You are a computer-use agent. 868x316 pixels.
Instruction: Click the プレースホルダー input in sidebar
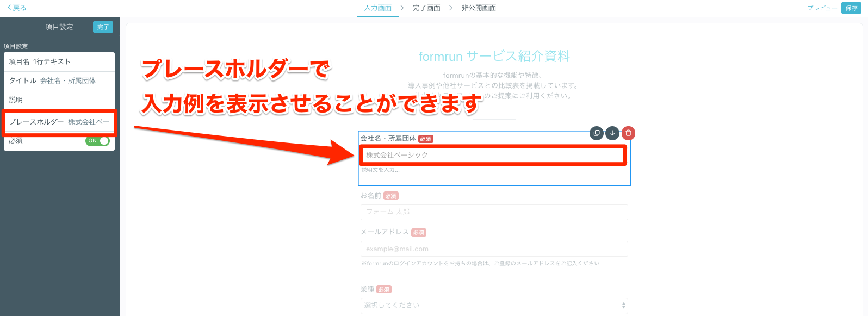(x=88, y=122)
